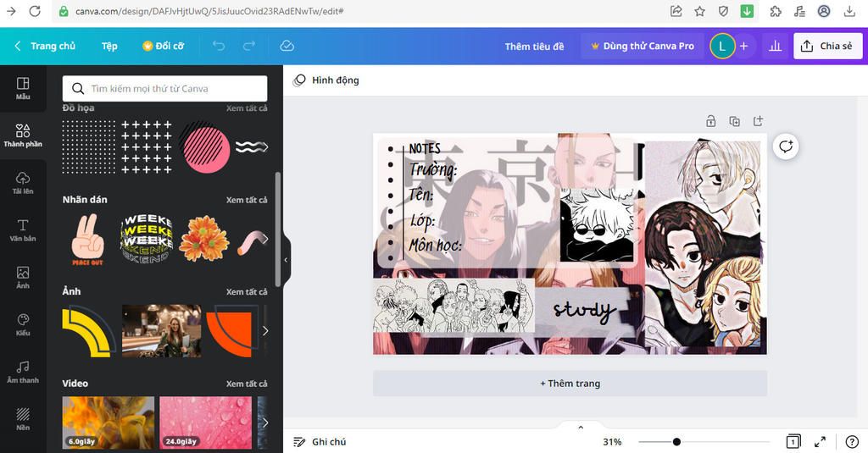Click the 31% zoom level

coord(612,442)
